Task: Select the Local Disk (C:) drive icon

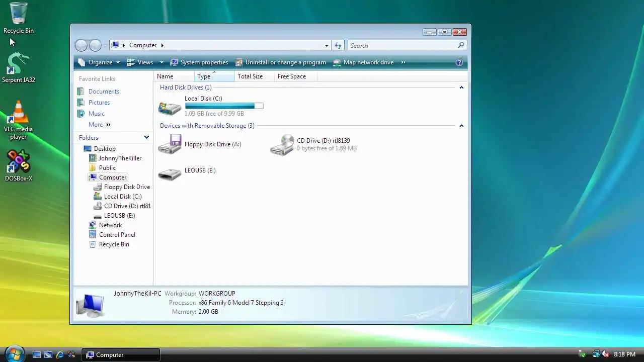Action: (x=170, y=108)
